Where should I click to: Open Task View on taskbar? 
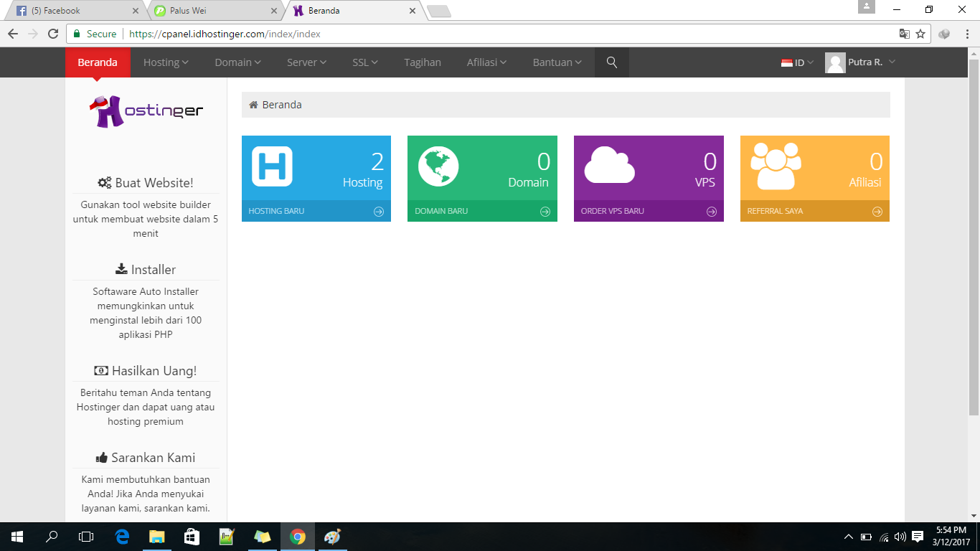86,537
